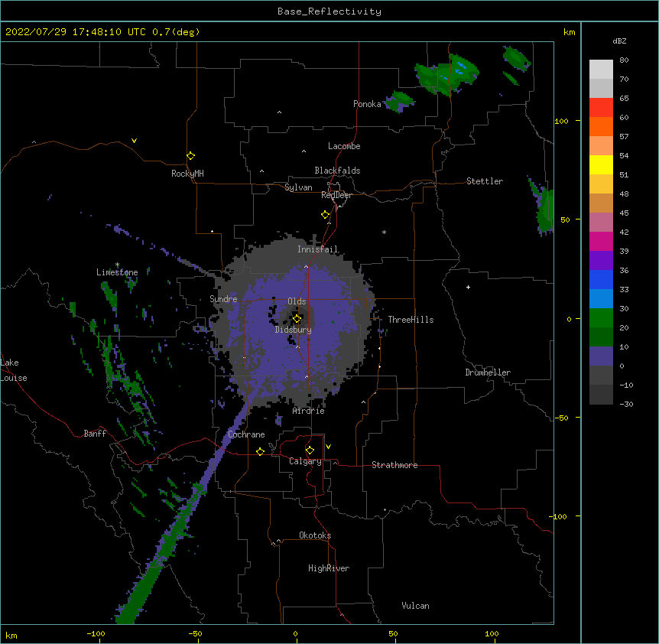Image resolution: width=659 pixels, height=644 pixels.
Task: Click the 80 dBZ legend value
Action: click(624, 60)
